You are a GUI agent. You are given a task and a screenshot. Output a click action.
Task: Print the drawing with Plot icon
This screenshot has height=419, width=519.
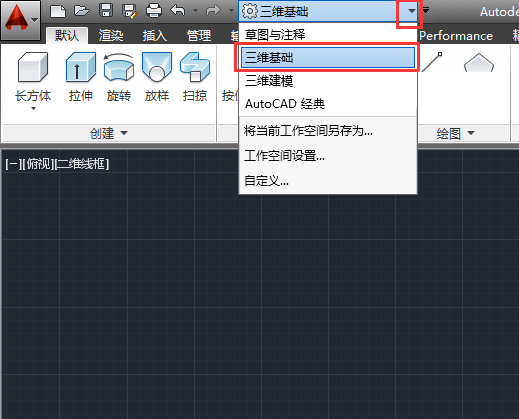[x=154, y=11]
